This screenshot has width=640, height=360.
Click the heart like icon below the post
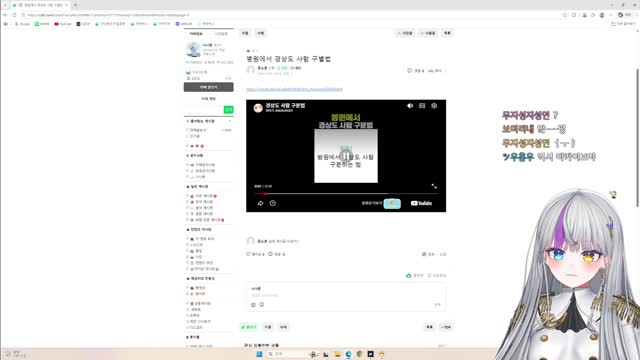(x=248, y=254)
